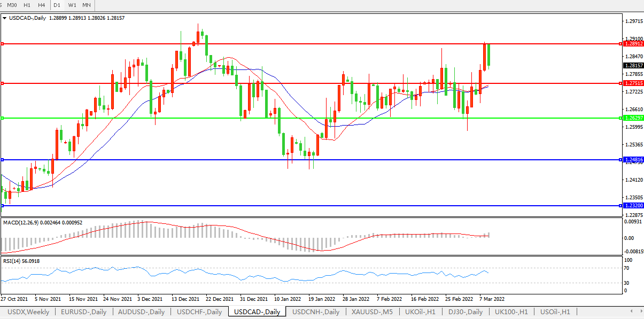Open the EURUSD-,Daily chart tab
The width and height of the screenshot is (644, 319).
(83, 312)
